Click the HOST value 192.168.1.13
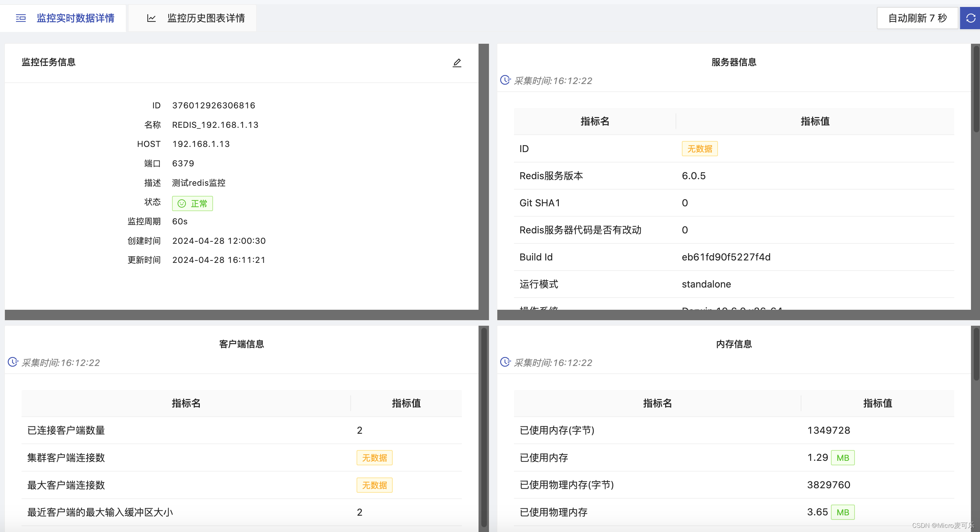 (x=201, y=144)
